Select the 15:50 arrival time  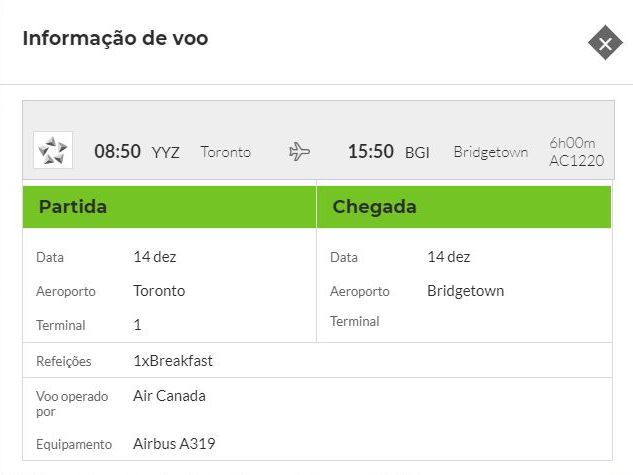pos(371,152)
